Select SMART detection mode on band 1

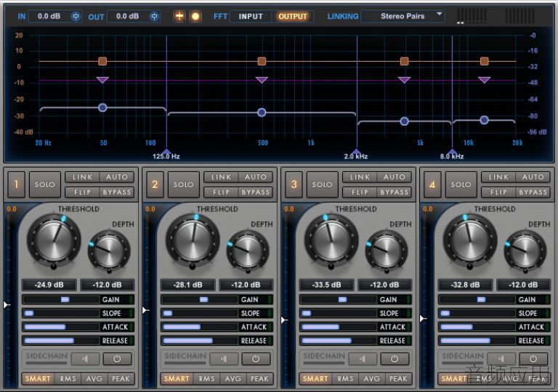coord(38,379)
